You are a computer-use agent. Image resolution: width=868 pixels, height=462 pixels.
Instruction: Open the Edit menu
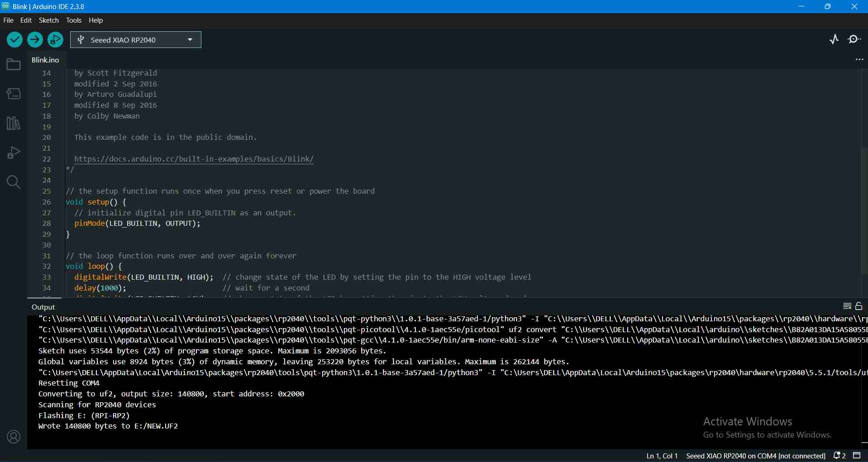(26, 20)
